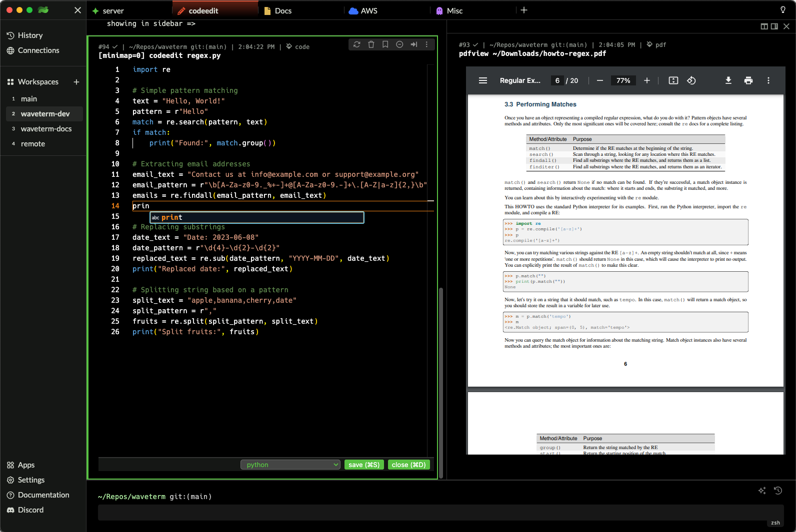
Task: Click the PDF zoom in plus button
Action: 646,80
